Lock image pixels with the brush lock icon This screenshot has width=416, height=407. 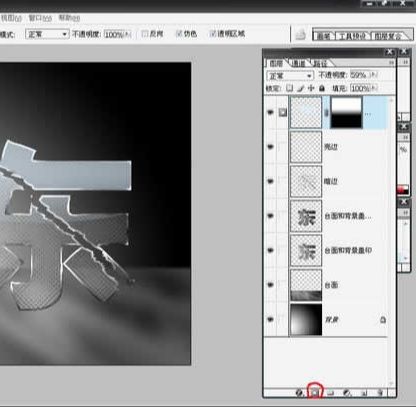click(301, 88)
